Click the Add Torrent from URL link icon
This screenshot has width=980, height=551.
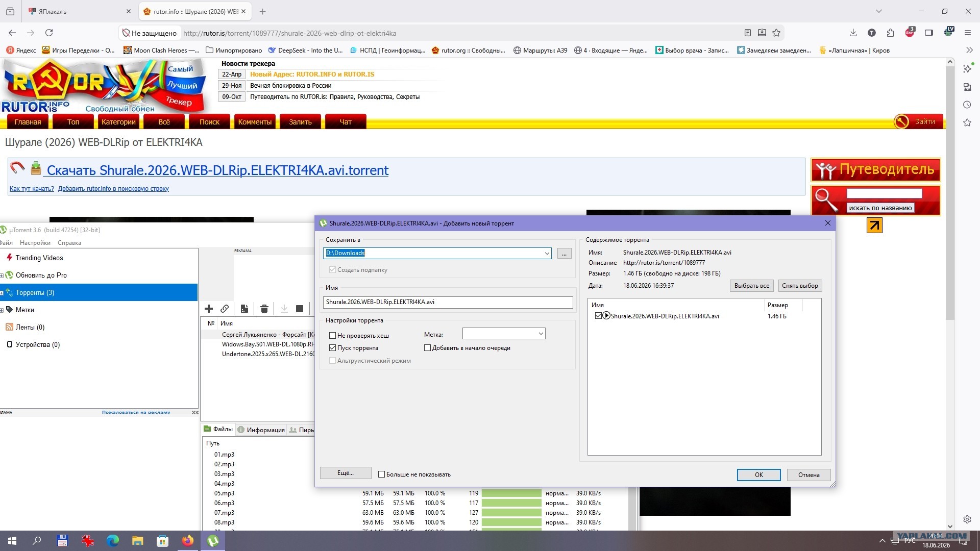[225, 309]
